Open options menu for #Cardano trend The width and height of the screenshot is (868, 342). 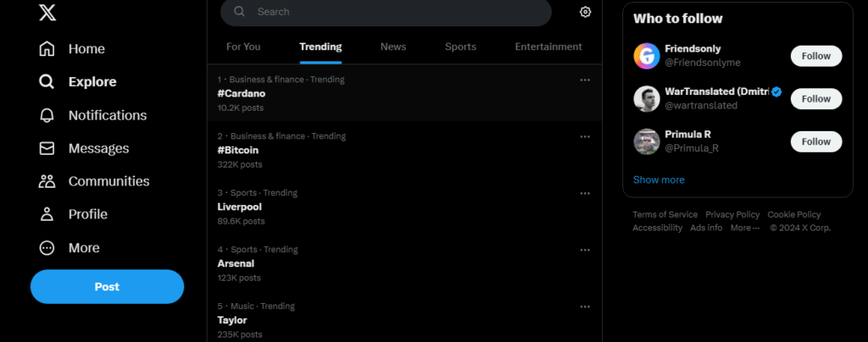pyautogui.click(x=585, y=80)
